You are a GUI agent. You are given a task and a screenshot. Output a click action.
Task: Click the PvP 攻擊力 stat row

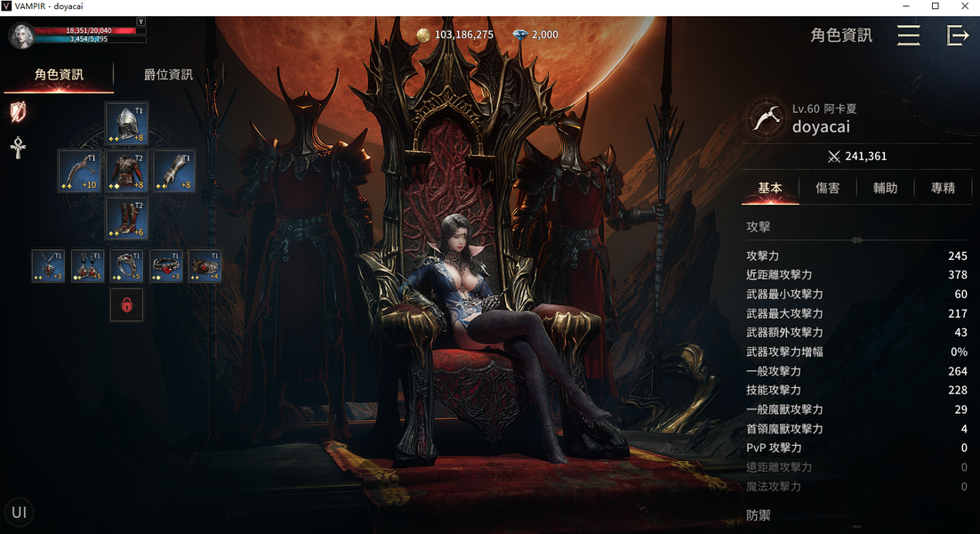coord(856,448)
